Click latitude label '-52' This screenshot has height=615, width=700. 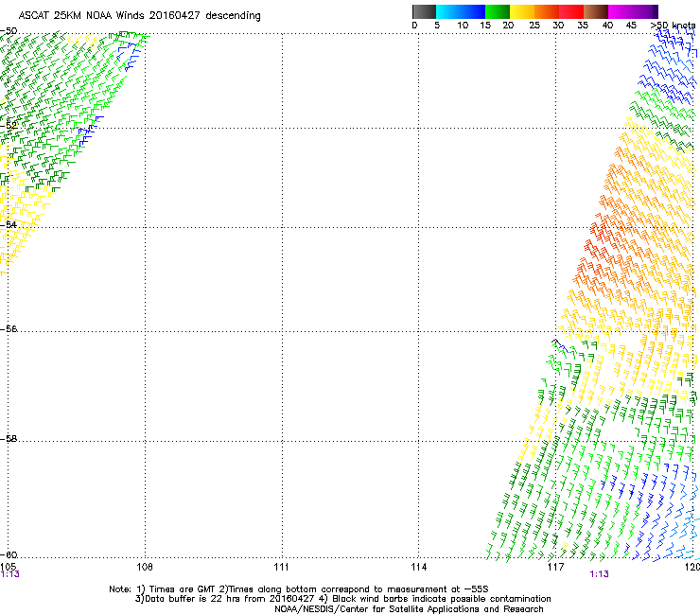pos(9,126)
